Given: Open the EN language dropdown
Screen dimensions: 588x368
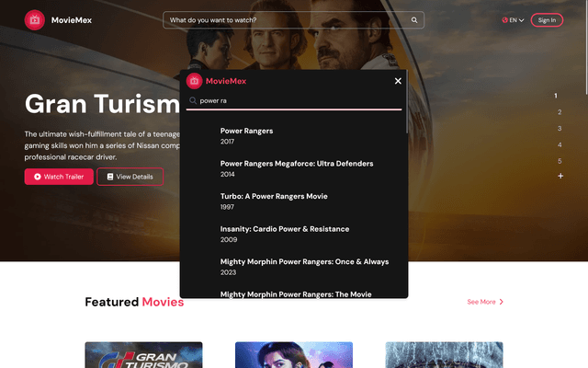Looking at the screenshot, I should tap(513, 20).
